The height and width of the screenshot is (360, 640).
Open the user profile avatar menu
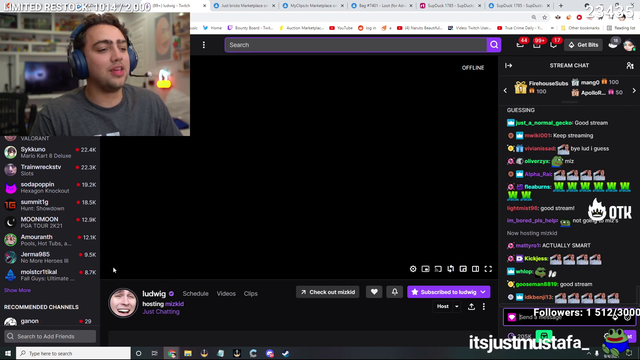point(629,45)
